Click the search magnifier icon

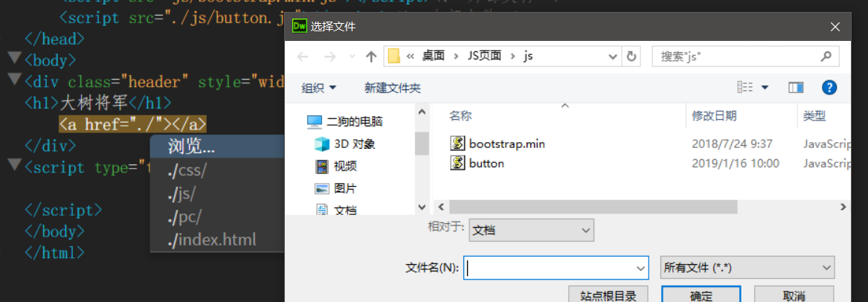pyautogui.click(x=826, y=57)
